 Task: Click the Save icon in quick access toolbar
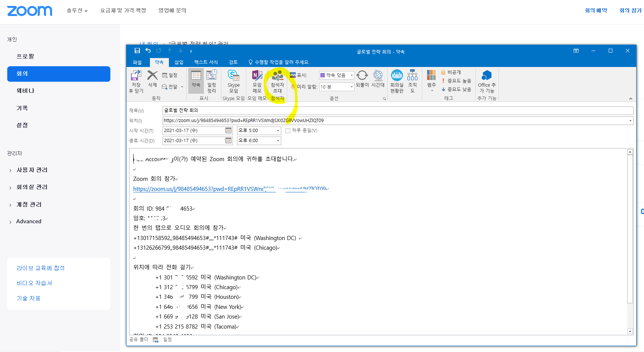pyautogui.click(x=137, y=51)
